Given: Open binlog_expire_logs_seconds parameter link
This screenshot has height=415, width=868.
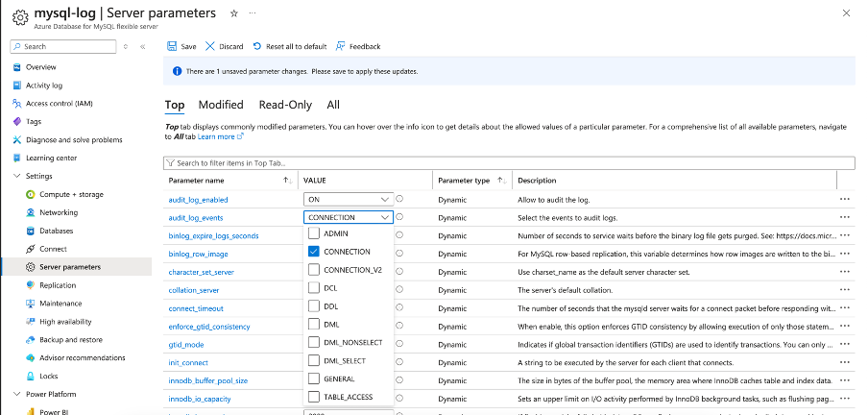Looking at the screenshot, I should (213, 235).
